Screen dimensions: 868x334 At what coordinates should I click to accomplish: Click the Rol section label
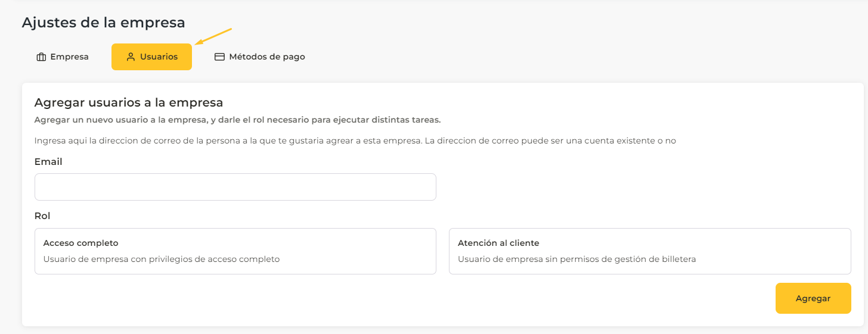pos(42,216)
